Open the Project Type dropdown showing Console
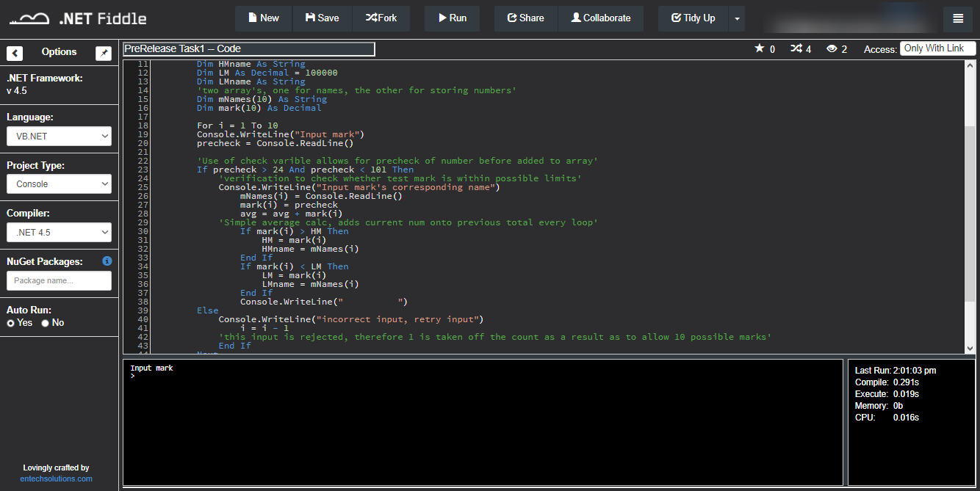 [x=59, y=183]
